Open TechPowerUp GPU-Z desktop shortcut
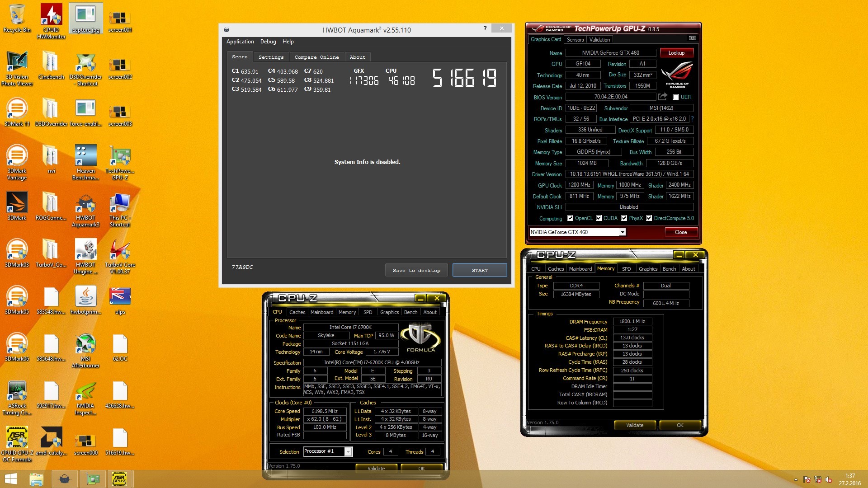Screen dimensions: 868x488 (x=120, y=162)
